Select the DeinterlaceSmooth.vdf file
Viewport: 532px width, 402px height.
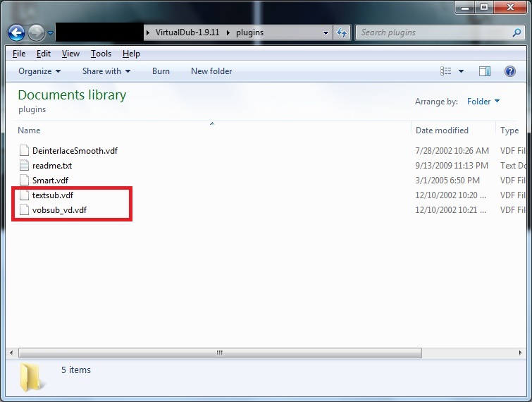pos(75,151)
